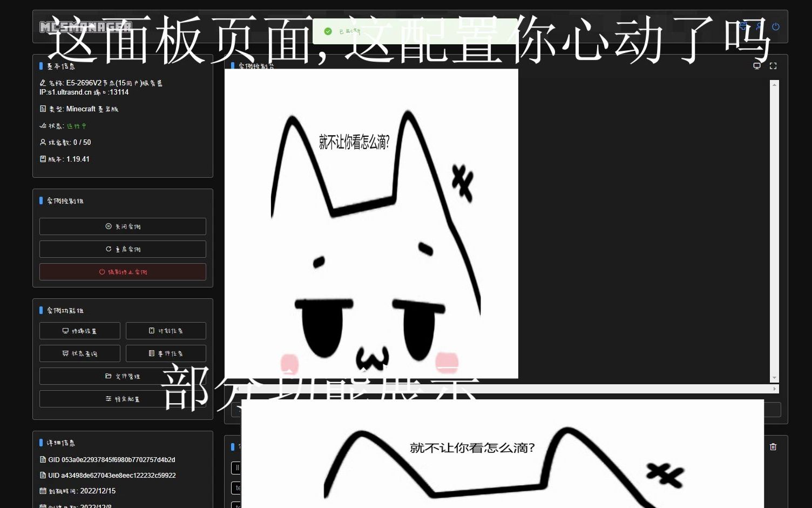Click the monitor icon in console header
The image size is (812, 508).
tap(757, 66)
